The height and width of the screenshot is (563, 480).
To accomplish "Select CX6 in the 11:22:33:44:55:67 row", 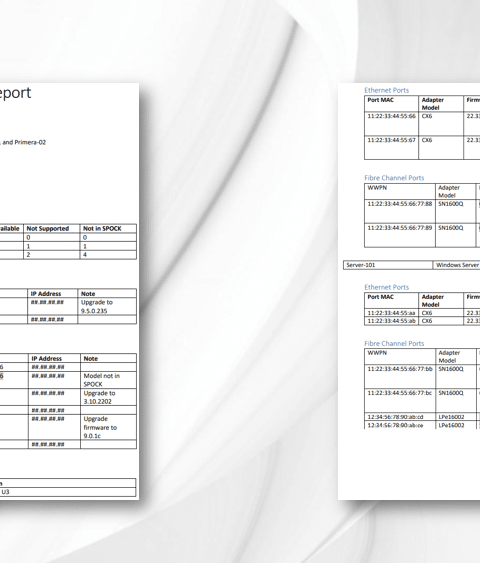I will 427,140.
